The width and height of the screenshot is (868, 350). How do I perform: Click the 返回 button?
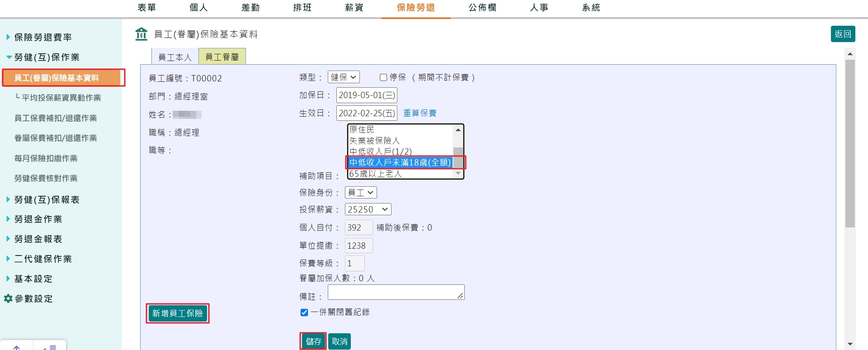click(843, 34)
